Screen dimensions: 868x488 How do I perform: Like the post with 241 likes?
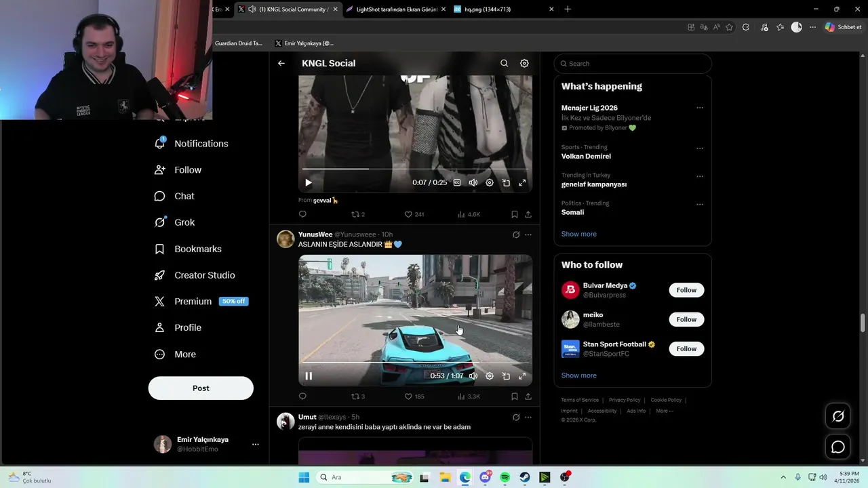tap(414, 214)
